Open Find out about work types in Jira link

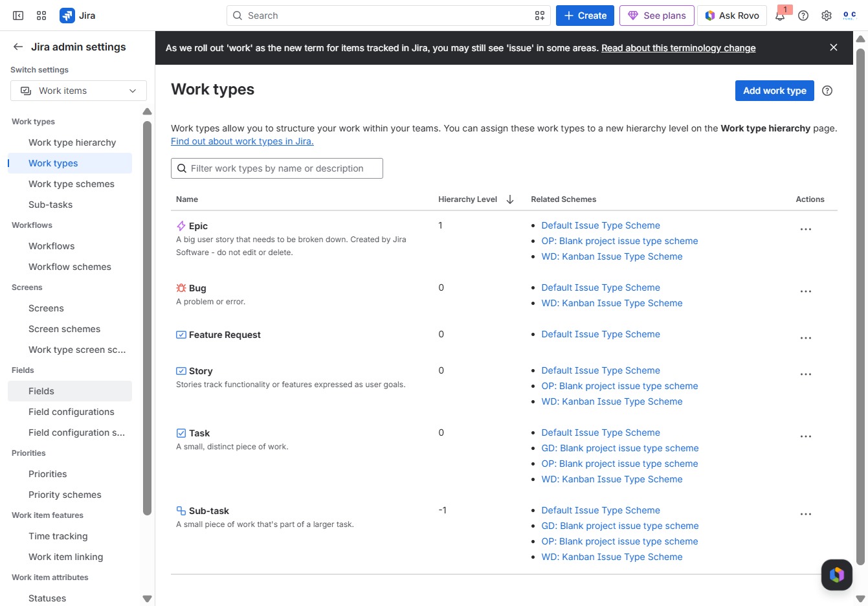point(242,141)
